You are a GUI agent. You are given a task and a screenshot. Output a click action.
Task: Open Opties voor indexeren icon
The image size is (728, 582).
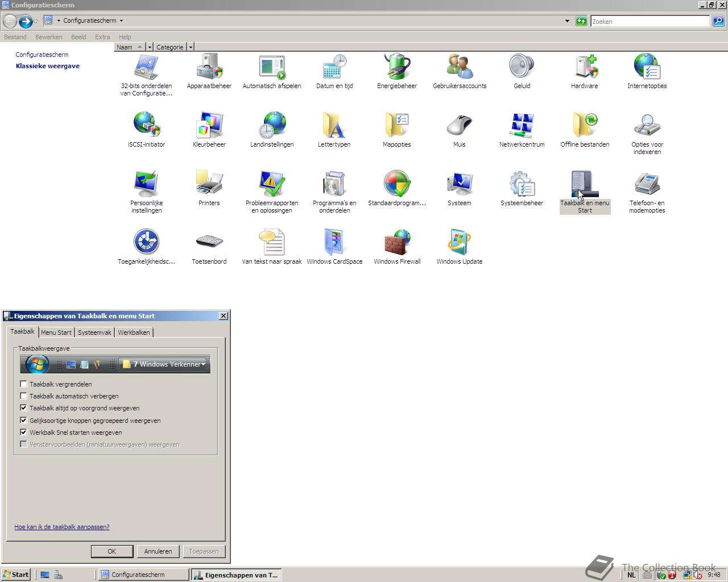pyautogui.click(x=647, y=125)
